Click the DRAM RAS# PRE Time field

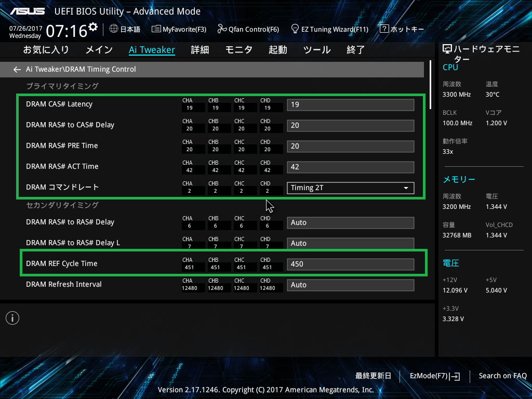[x=351, y=146]
